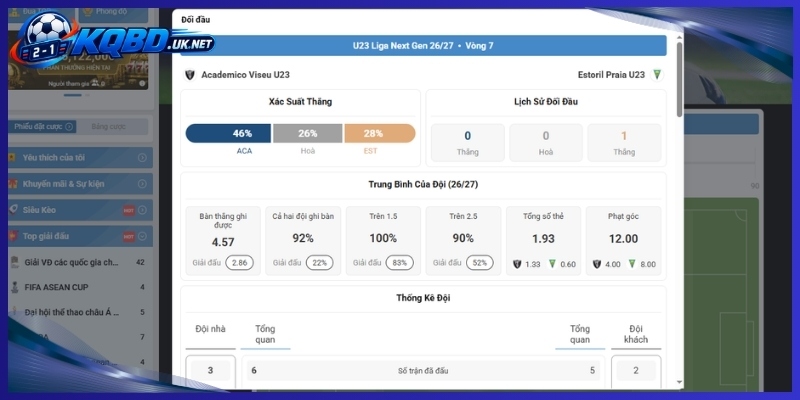
Task: Click the league average 2.86 pill
Action: coord(239,263)
